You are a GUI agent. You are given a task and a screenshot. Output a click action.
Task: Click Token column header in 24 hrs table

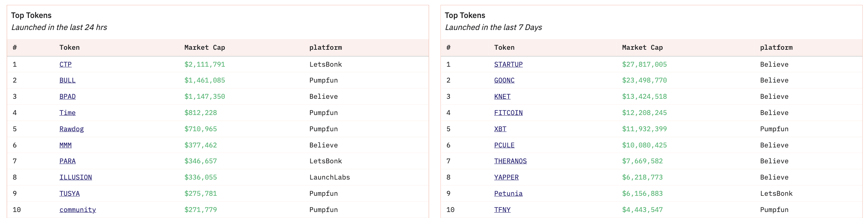[x=69, y=48]
